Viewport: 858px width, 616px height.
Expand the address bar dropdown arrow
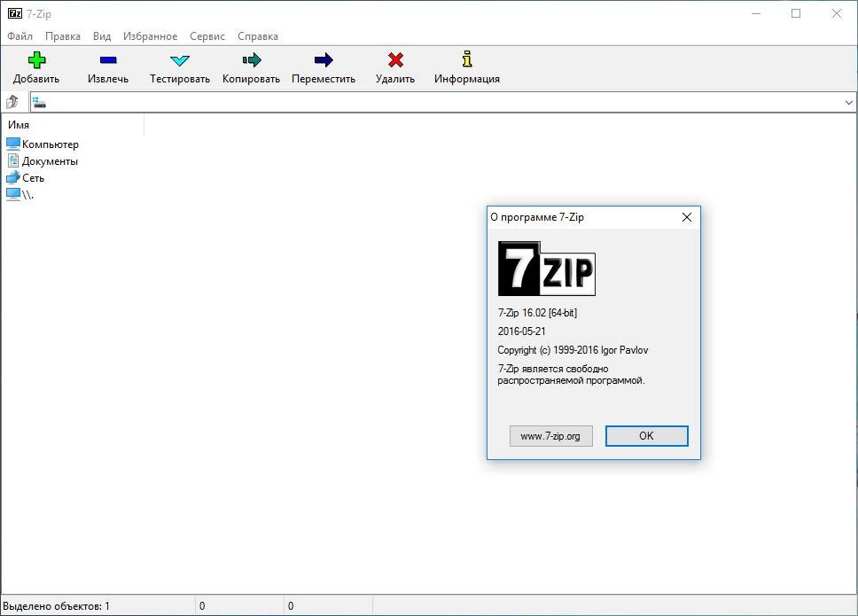click(849, 102)
